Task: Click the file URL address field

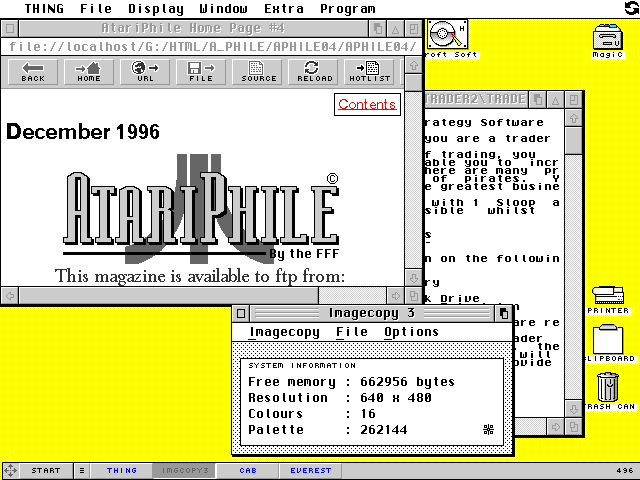Action: pos(210,47)
